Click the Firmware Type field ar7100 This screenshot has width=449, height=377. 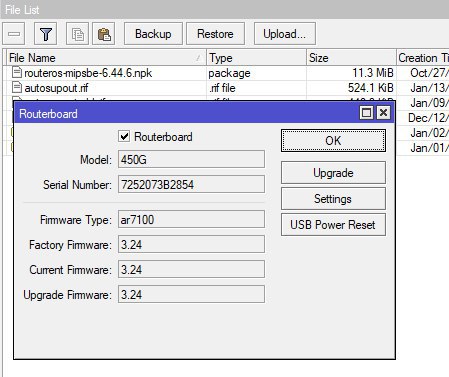point(191,219)
